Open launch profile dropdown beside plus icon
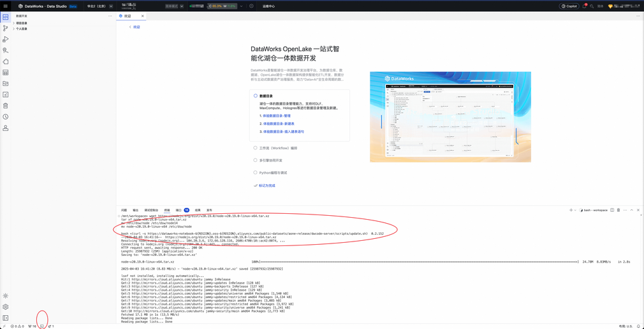The image size is (644, 329). 576,211
